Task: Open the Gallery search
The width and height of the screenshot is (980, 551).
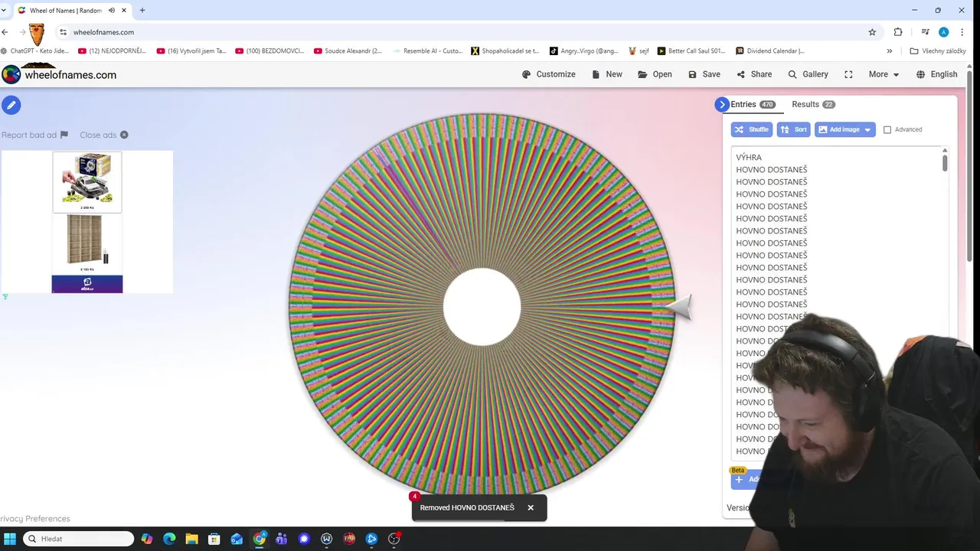Action: (x=808, y=74)
